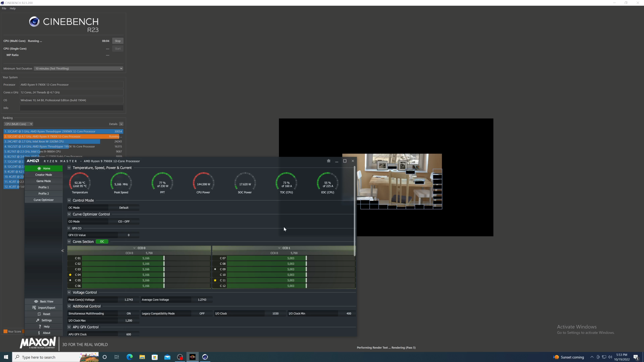
Task: Collapse the GFX CO subsection
Action: coord(69,228)
